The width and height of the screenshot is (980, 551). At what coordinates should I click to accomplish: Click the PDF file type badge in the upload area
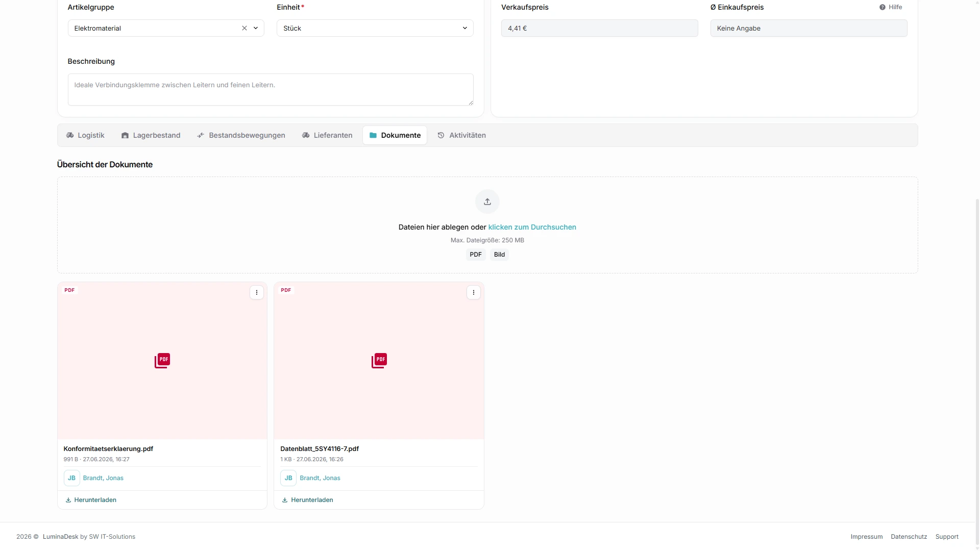[476, 255]
